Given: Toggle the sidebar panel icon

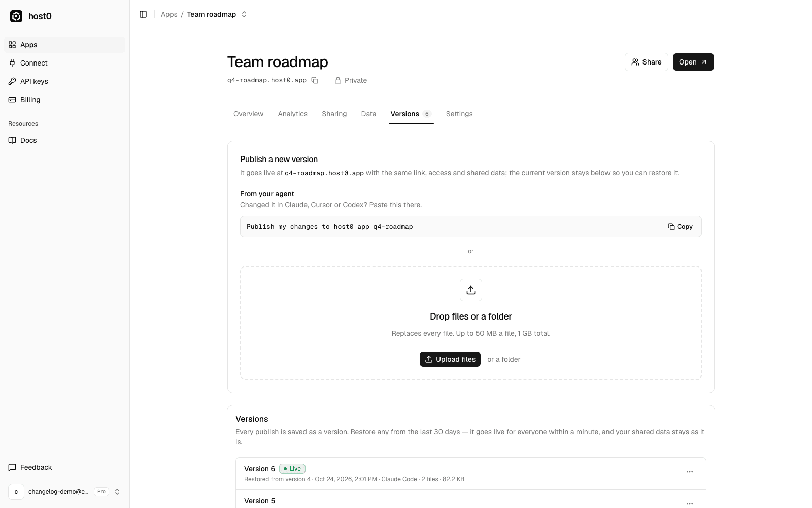Looking at the screenshot, I should [143, 14].
